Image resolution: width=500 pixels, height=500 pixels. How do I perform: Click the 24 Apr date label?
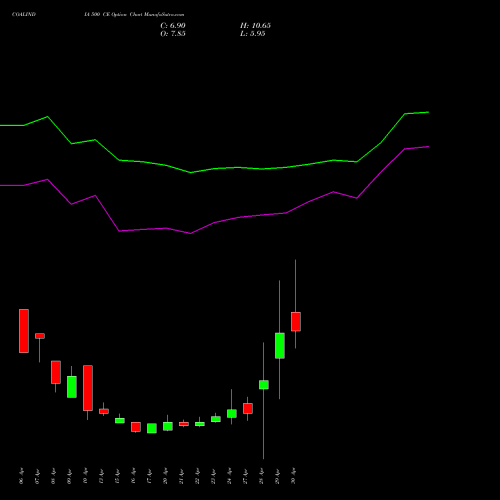click(x=230, y=476)
